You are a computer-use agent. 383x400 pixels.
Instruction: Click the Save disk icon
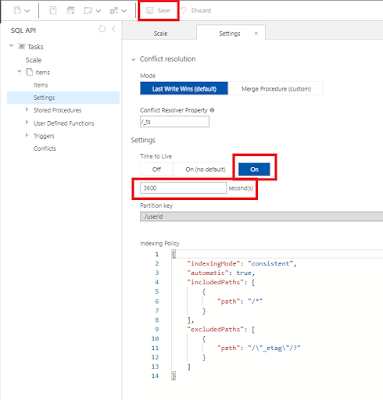click(150, 11)
